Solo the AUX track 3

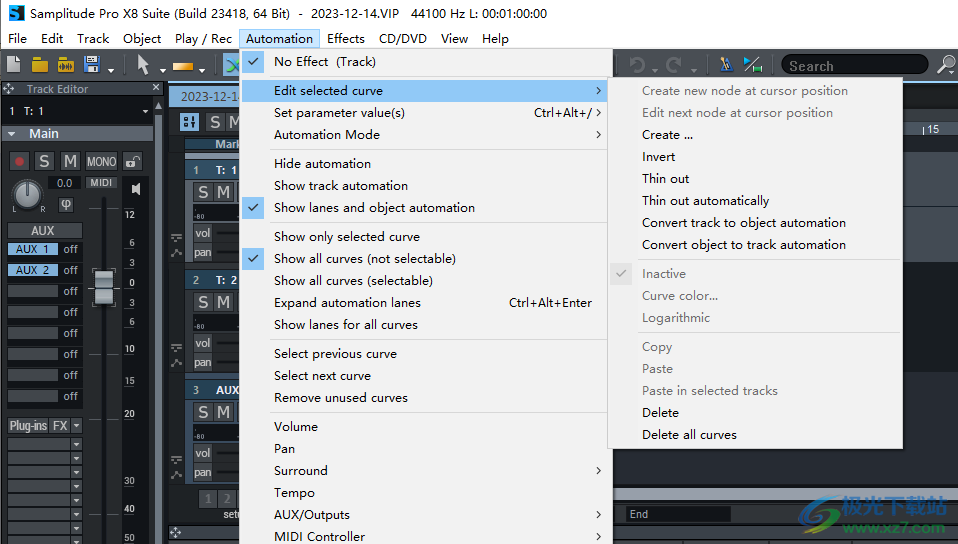(203, 412)
